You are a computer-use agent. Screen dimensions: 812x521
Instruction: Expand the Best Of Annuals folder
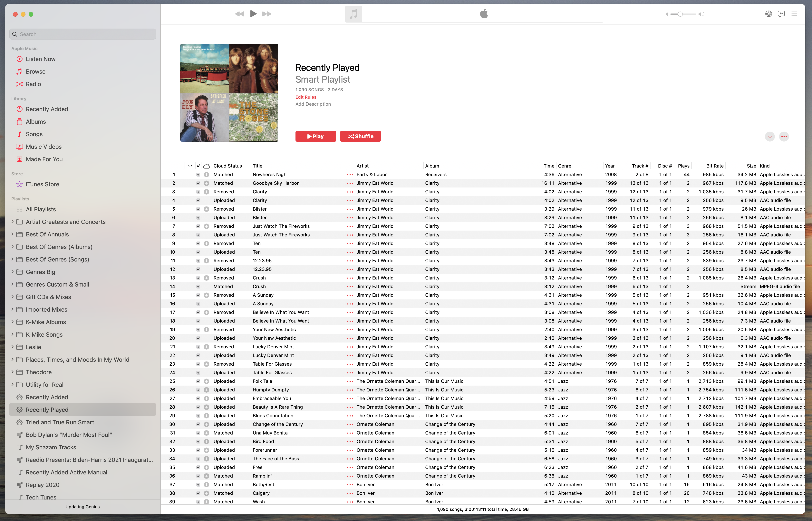coord(13,234)
